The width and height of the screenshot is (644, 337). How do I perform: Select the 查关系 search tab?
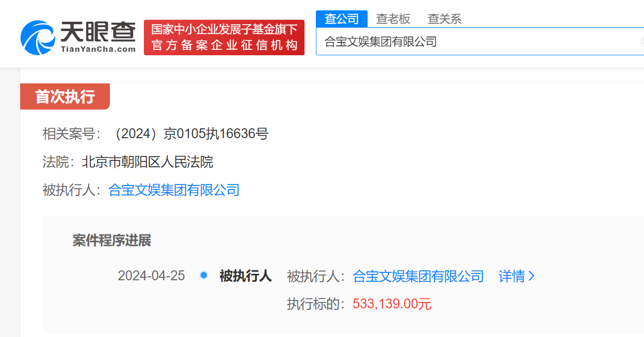pyautogui.click(x=444, y=19)
